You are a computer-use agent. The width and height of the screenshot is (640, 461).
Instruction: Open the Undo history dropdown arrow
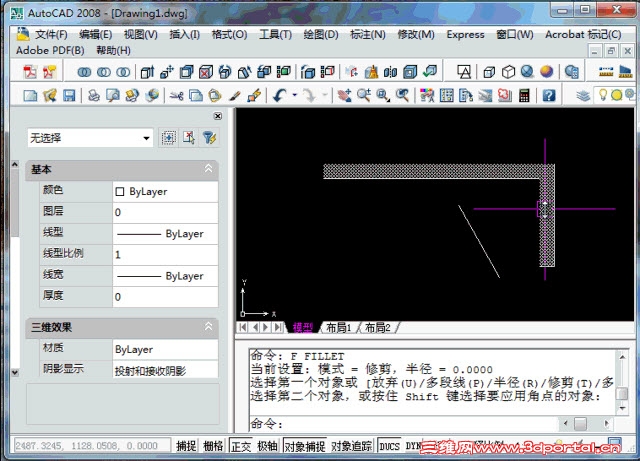(295, 95)
